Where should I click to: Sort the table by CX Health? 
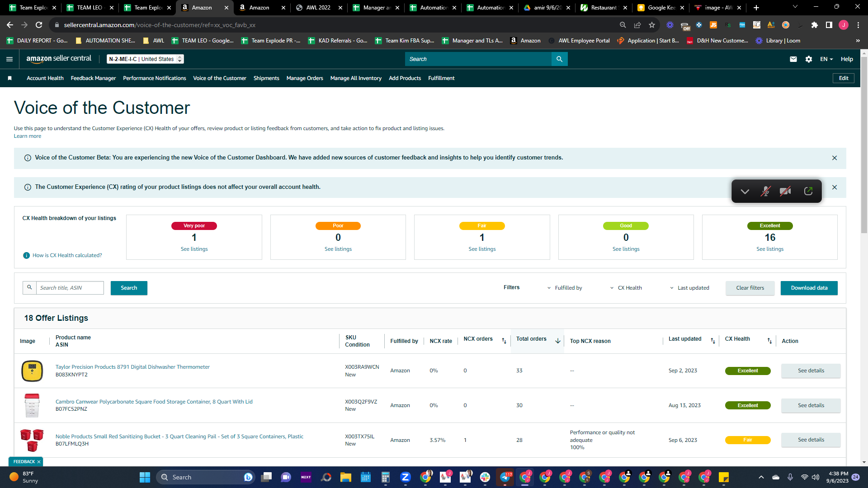point(769,341)
